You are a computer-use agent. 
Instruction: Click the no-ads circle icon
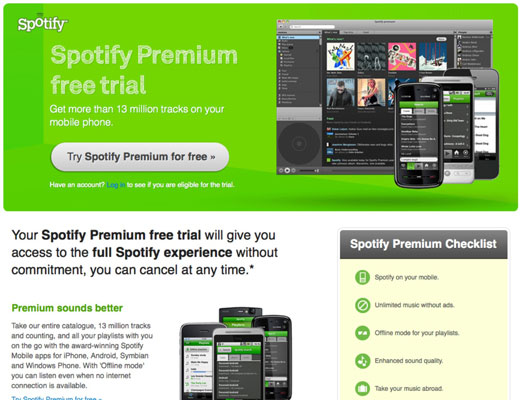(x=362, y=305)
